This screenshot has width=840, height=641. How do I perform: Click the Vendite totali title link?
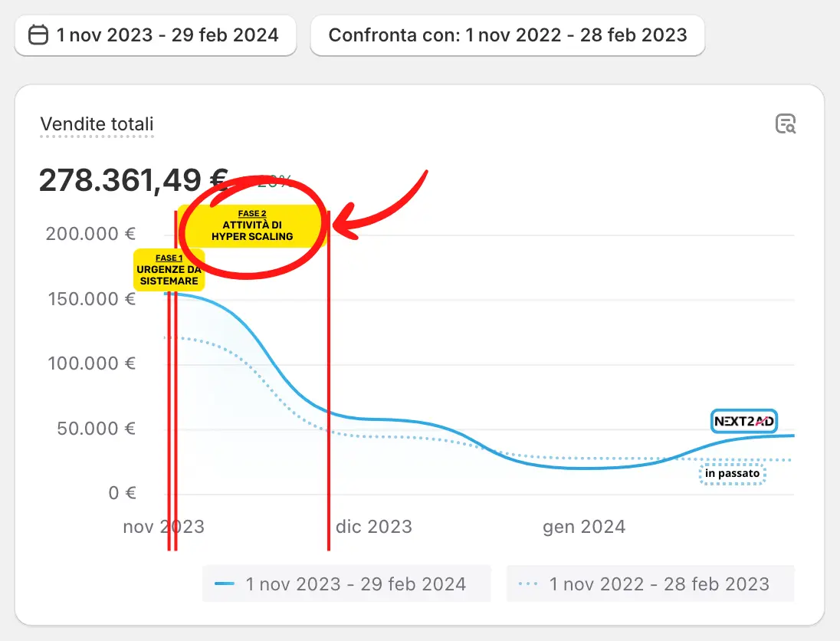97,124
